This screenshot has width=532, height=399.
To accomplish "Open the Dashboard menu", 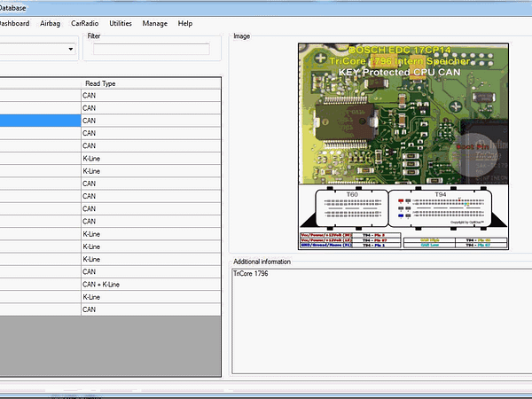I will (13, 23).
